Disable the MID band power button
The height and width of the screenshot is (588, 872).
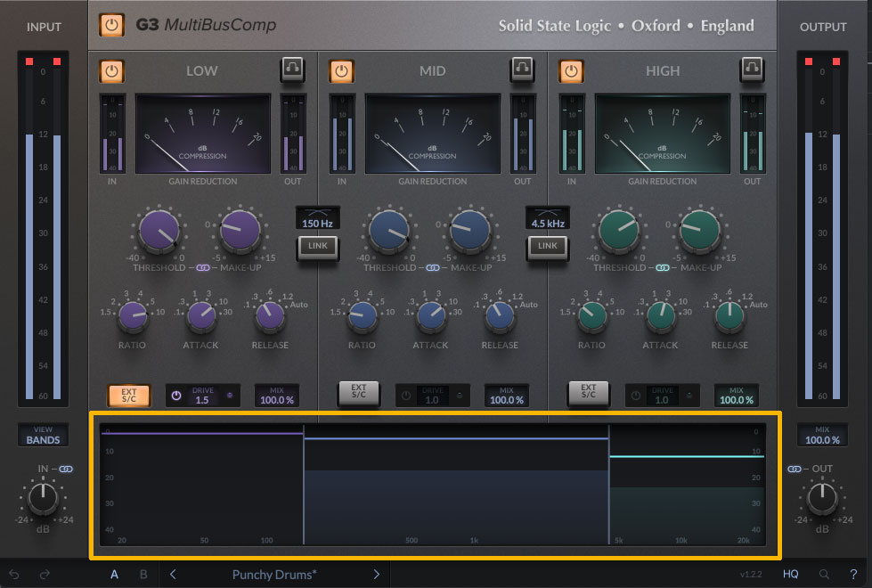pyautogui.click(x=341, y=70)
